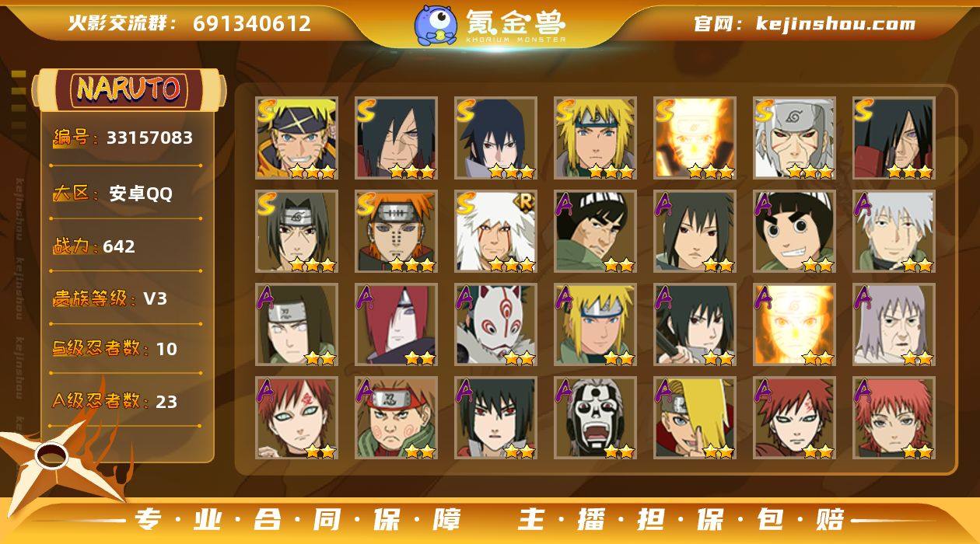Select S-rank Naruto portrait in first row
This screenshot has height=544, width=980.
point(296,138)
